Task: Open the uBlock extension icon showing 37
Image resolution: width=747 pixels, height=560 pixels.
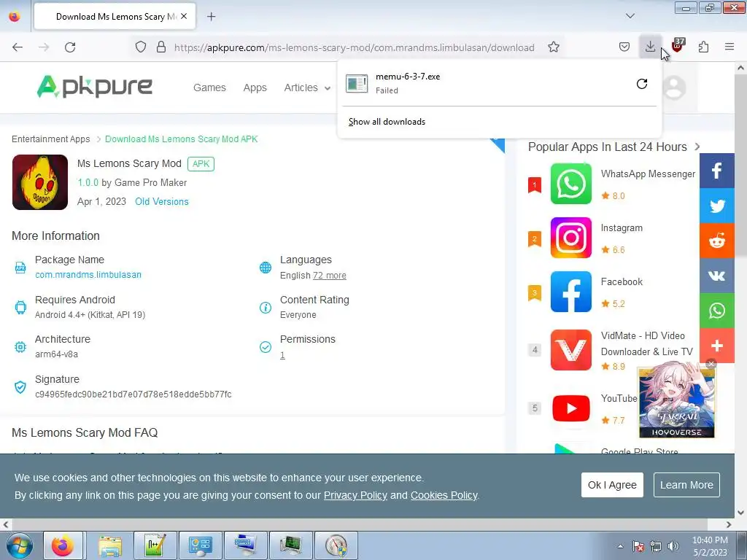Action: 677,46
